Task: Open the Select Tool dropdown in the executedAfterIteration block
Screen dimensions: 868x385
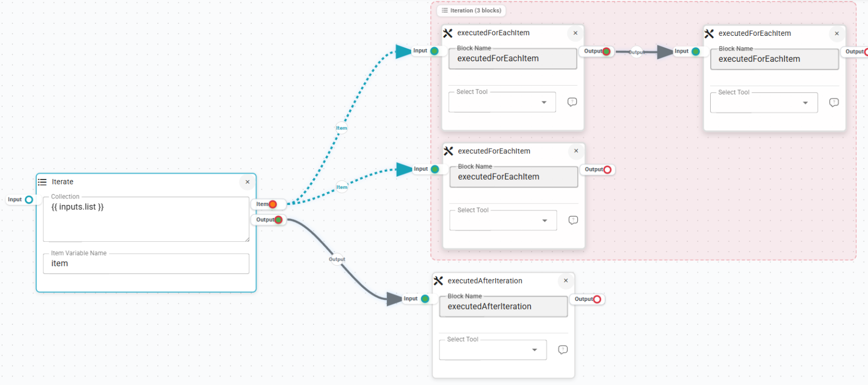Action: [x=493, y=350]
